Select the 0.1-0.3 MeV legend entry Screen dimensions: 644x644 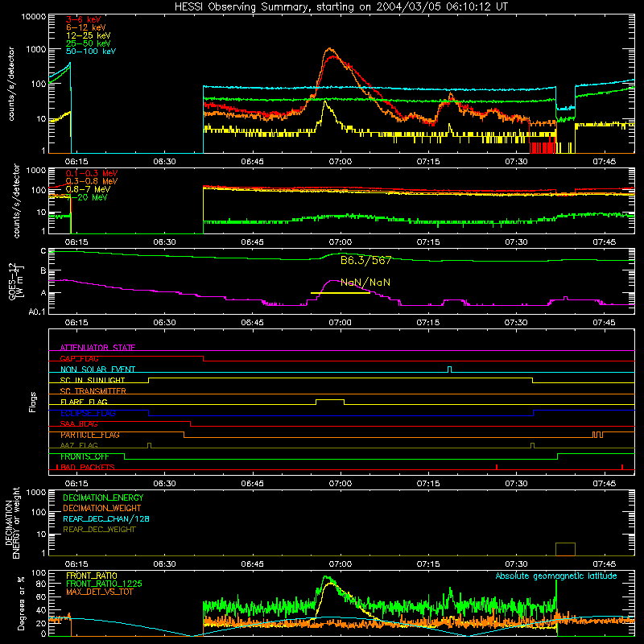click(x=92, y=173)
